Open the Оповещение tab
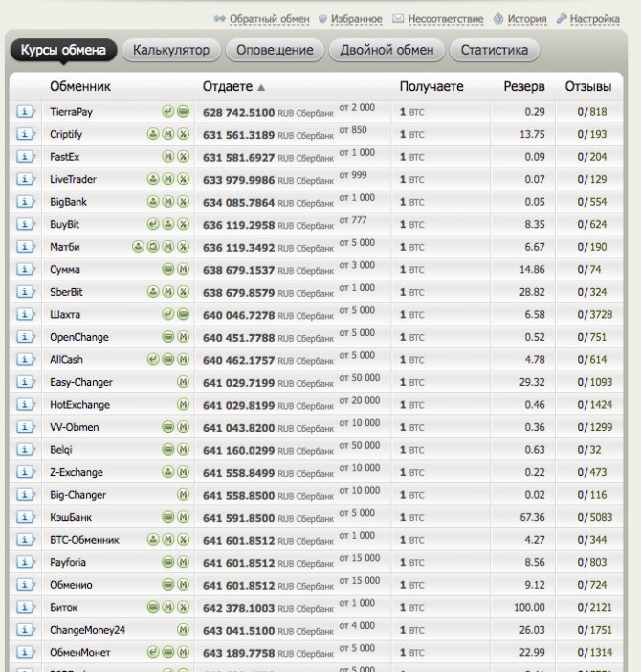 point(275,50)
